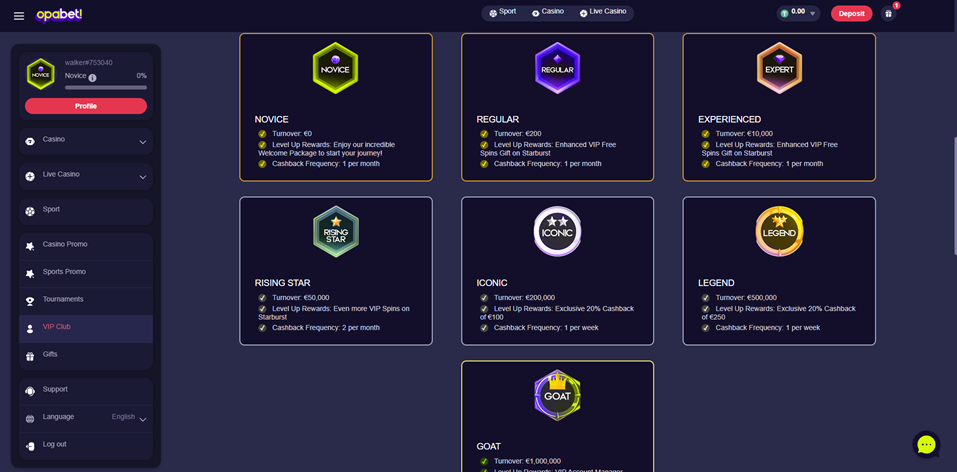The image size is (957, 472).
Task: Open Gifts in sidebar
Action: (86, 356)
